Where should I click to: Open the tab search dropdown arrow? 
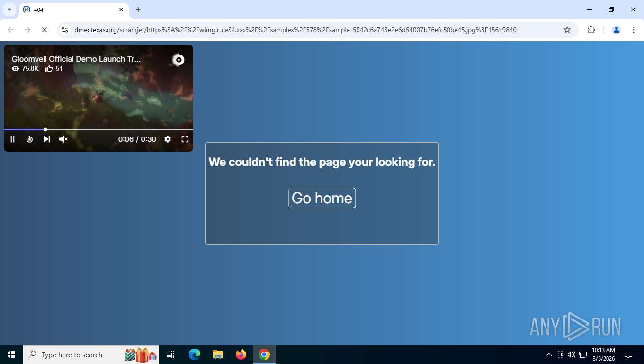(x=9, y=9)
